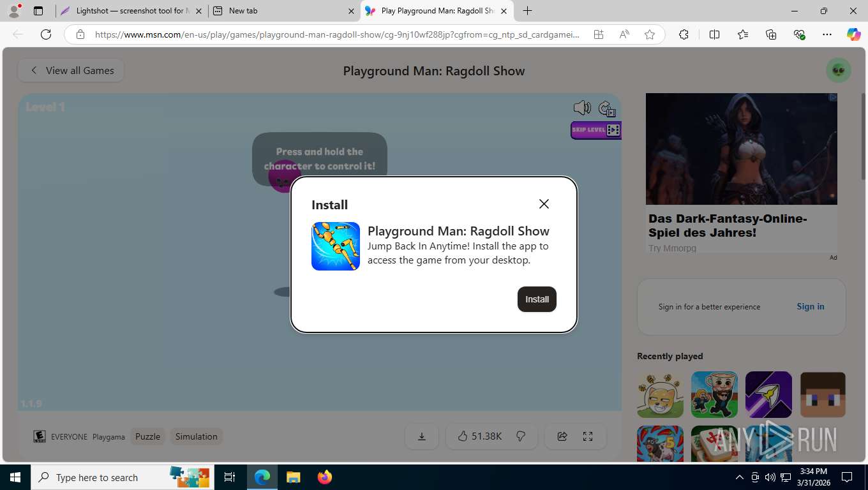
Task: Add this page to favorites star
Action: 650,34
